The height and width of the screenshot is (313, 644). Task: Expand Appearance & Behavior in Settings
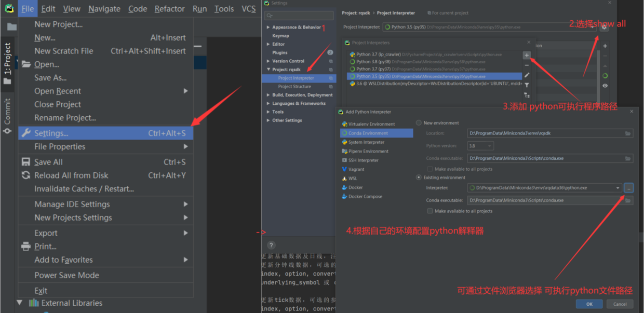269,27
